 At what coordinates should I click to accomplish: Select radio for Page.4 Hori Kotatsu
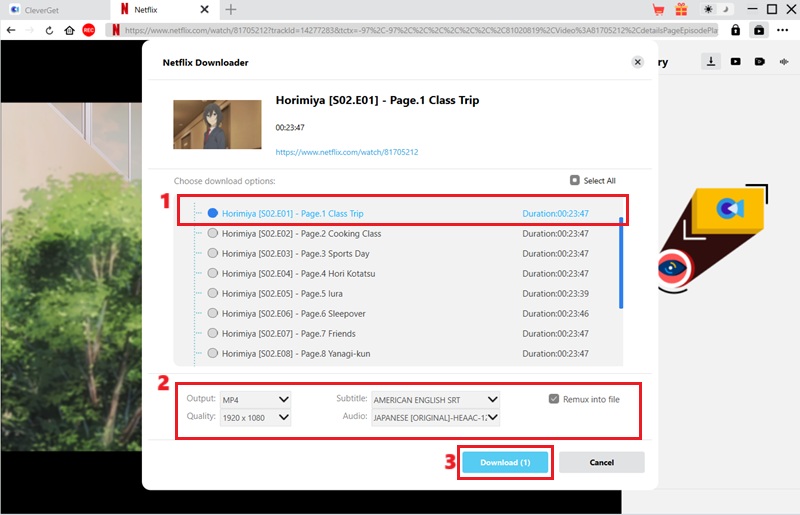213,273
